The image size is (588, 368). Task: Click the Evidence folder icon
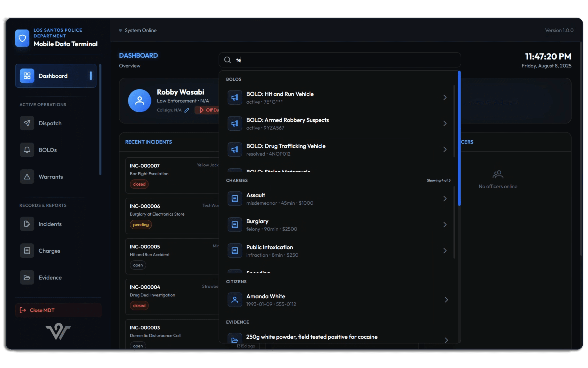27,278
